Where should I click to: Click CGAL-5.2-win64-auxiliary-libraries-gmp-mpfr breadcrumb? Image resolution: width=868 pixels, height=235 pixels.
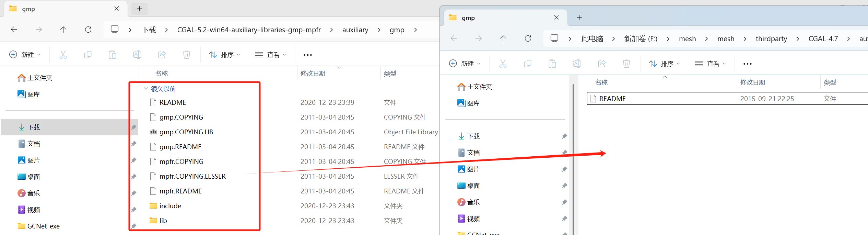[249, 30]
